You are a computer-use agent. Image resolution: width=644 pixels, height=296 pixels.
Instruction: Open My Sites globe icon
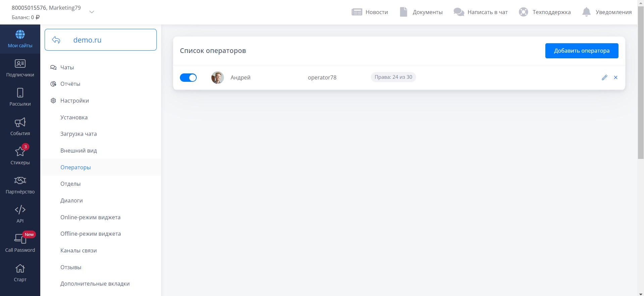click(x=20, y=35)
